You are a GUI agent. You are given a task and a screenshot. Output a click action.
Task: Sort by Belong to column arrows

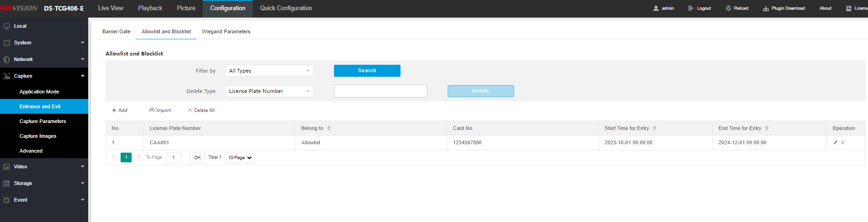329,128
